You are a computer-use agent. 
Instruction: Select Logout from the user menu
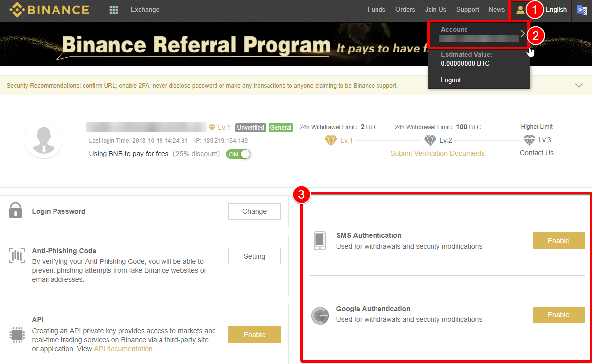click(x=451, y=80)
